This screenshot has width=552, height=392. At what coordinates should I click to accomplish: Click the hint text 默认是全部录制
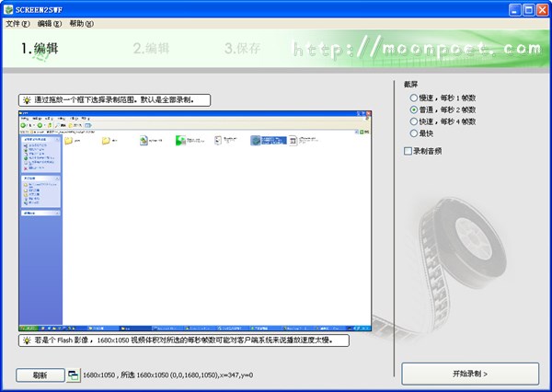point(167,100)
